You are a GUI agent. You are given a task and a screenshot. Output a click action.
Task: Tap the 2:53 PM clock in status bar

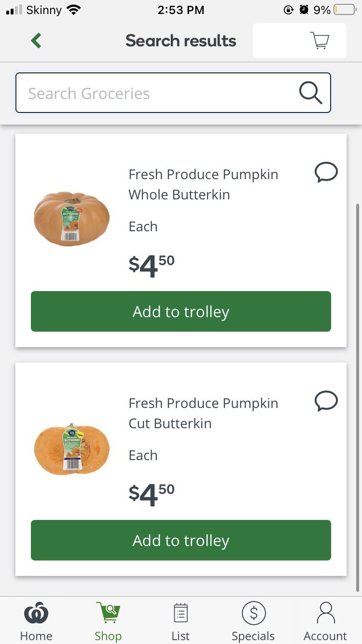coord(181,10)
